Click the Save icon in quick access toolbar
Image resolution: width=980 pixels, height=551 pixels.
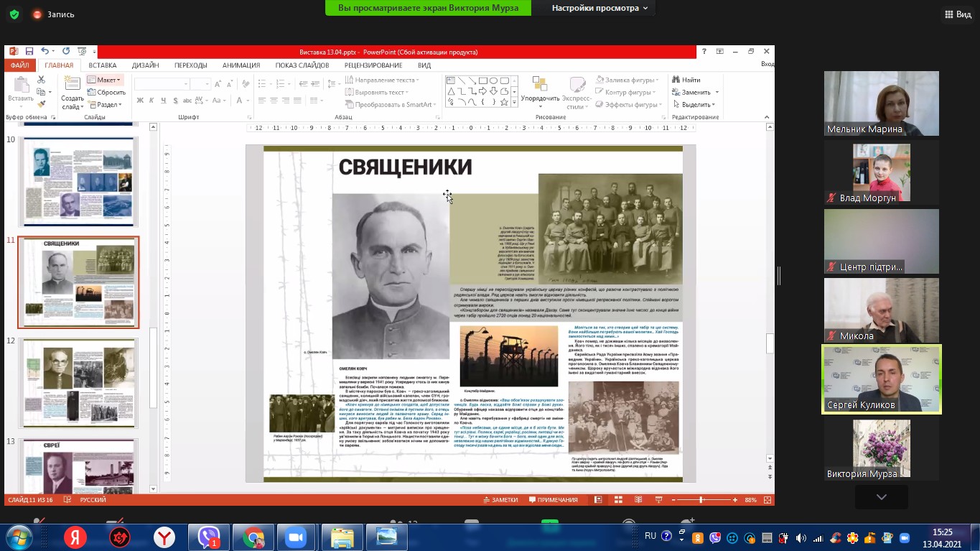[x=29, y=52]
